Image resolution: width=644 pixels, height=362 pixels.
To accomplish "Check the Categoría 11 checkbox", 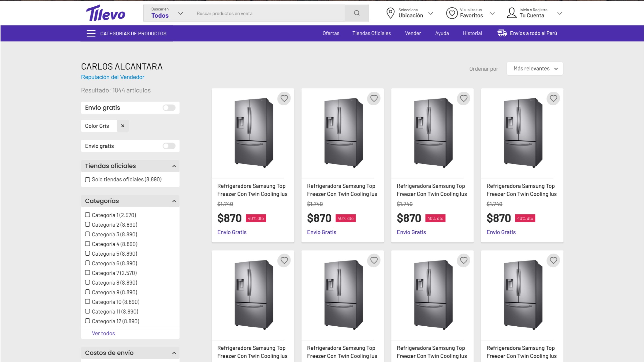I will (x=87, y=311).
